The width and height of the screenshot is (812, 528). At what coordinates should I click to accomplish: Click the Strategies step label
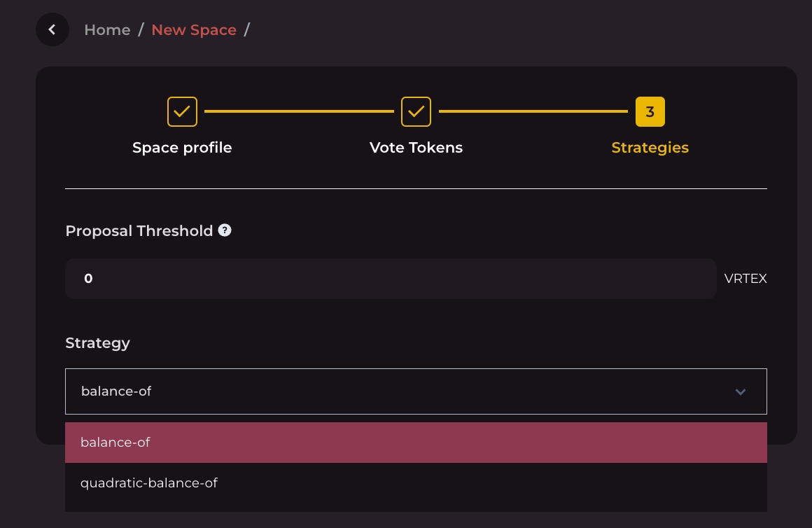click(x=650, y=148)
